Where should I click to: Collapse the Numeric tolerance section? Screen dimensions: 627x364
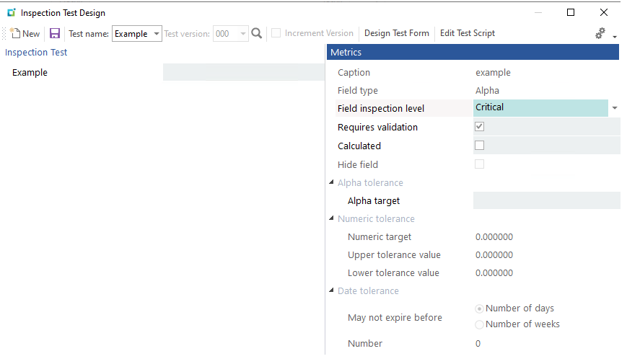tap(331, 218)
